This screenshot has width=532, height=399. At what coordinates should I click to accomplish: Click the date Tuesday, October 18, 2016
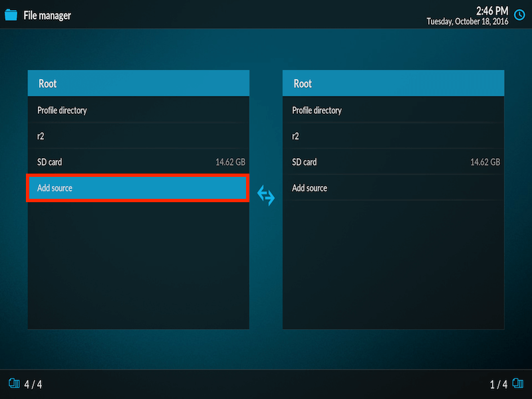tap(467, 22)
